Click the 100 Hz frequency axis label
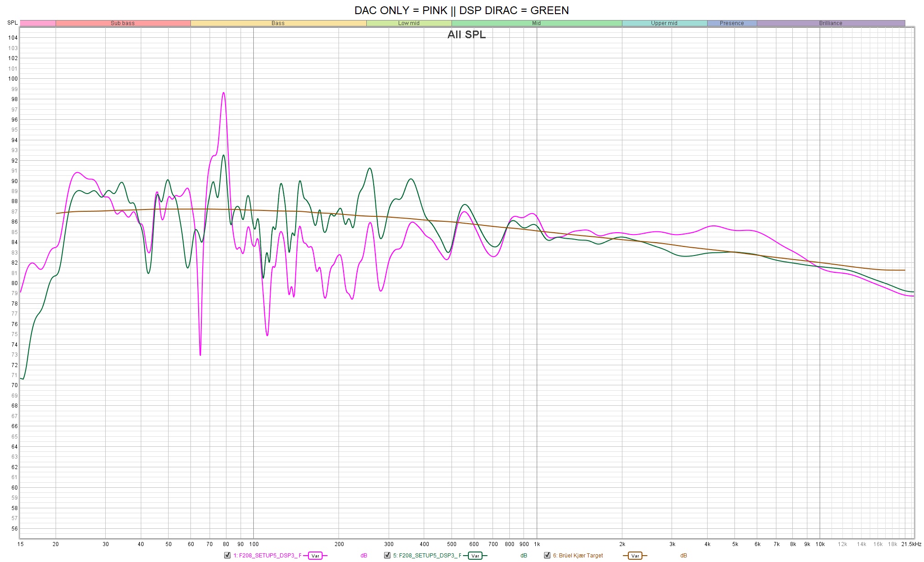Image resolution: width=924 pixels, height=562 pixels. click(x=254, y=544)
